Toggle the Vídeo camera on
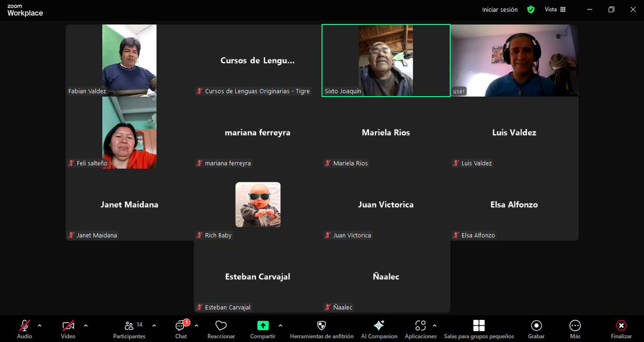644x342 pixels. tap(68, 329)
